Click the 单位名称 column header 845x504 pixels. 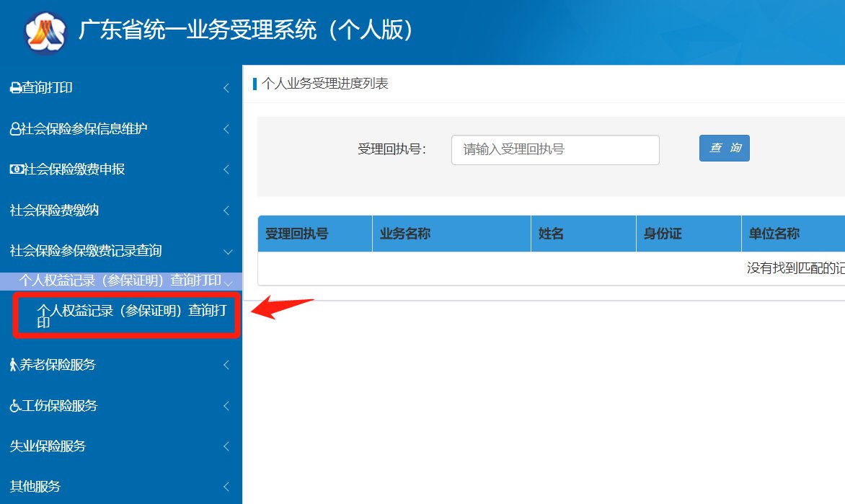pyautogui.click(x=774, y=234)
